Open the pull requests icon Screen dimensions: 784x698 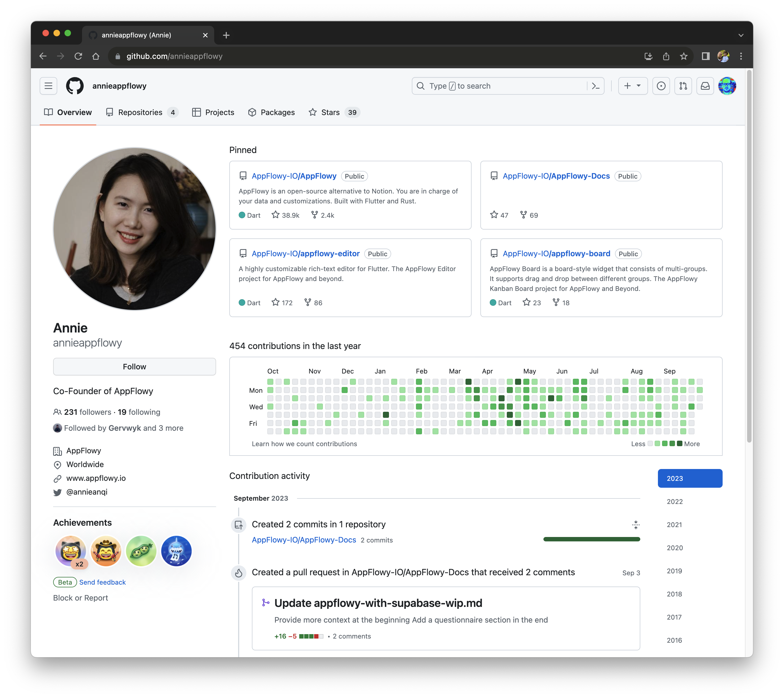coord(683,86)
